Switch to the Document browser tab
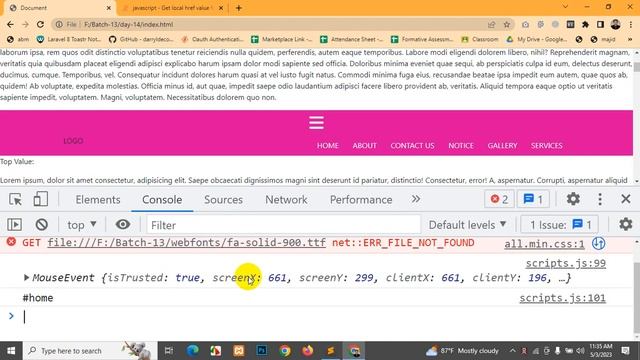 59,8
